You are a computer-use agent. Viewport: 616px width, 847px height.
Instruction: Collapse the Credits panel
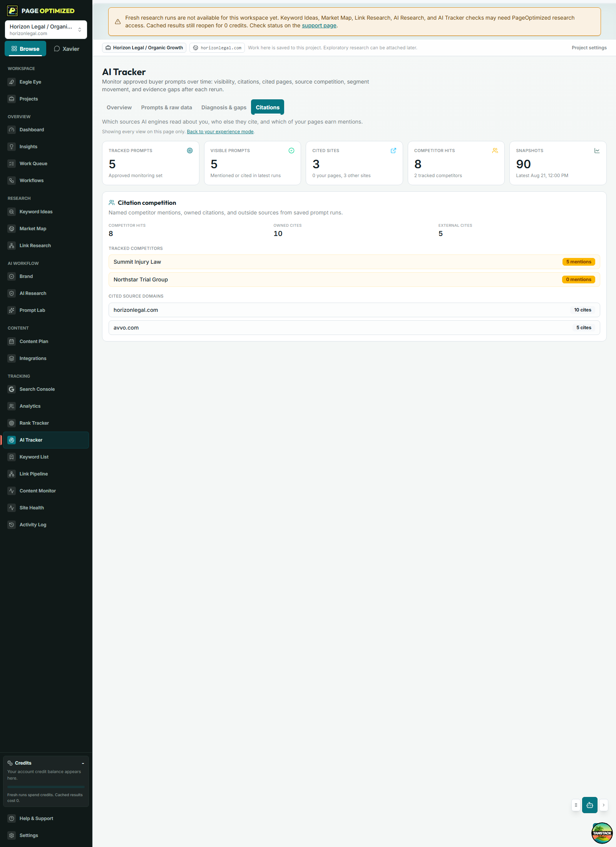[x=83, y=763]
